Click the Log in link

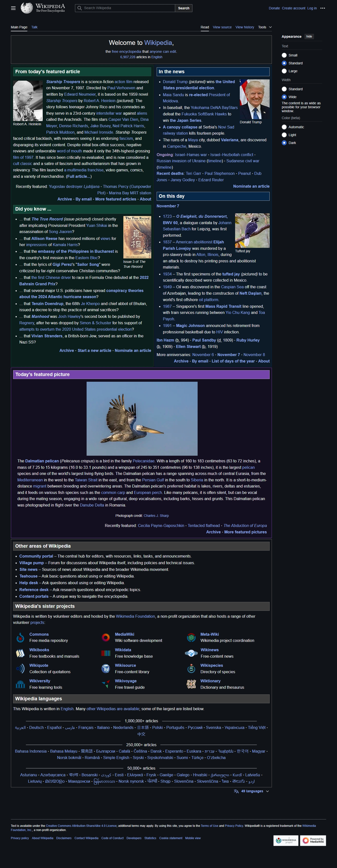click(x=312, y=8)
